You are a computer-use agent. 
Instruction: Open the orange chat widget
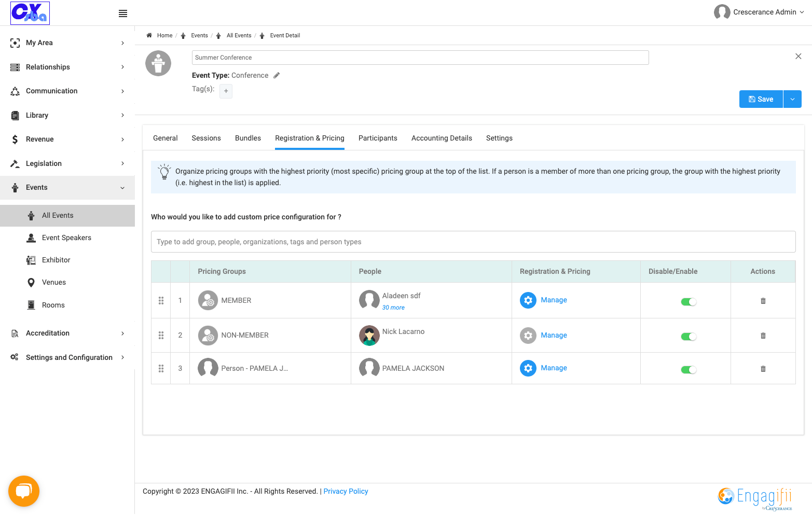tap(24, 491)
